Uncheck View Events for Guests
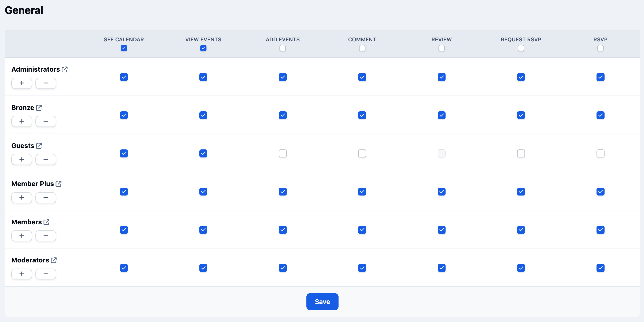 click(203, 153)
